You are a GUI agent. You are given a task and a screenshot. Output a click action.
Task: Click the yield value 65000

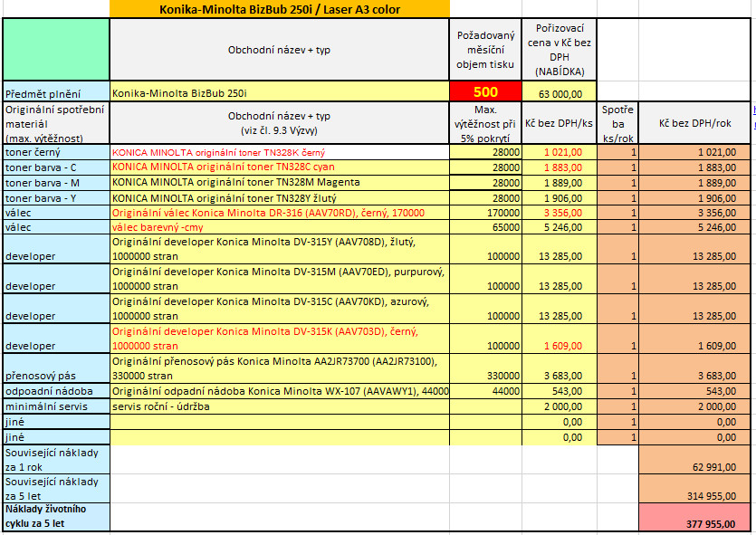point(485,227)
